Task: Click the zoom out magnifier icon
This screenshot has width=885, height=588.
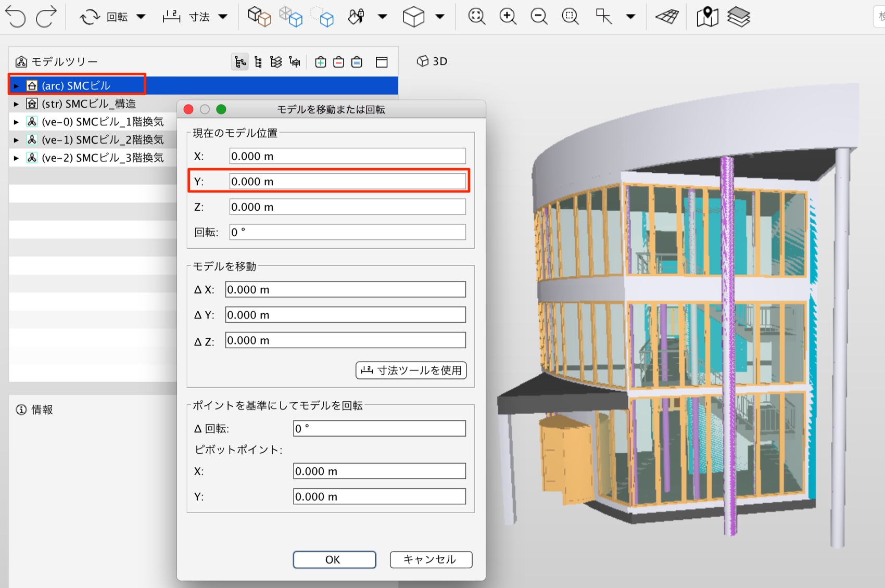Action: coord(539,17)
